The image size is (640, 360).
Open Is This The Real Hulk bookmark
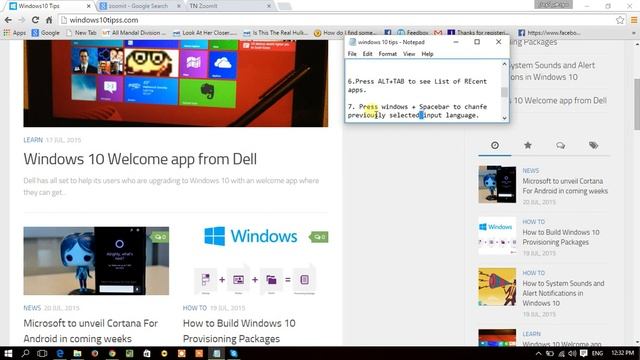276,33
